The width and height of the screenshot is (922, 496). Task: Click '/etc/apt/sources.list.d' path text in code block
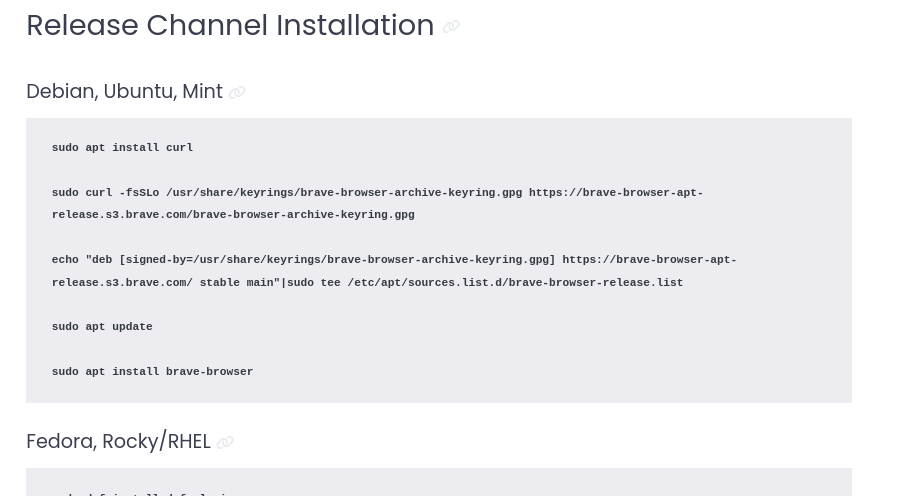[x=424, y=283]
